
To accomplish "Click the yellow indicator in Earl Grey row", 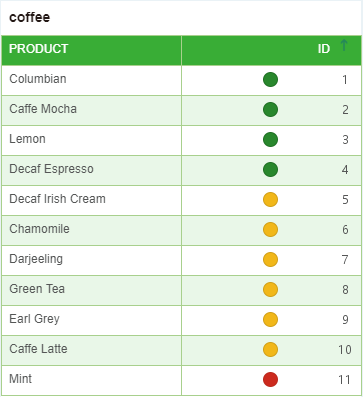I will (270, 320).
